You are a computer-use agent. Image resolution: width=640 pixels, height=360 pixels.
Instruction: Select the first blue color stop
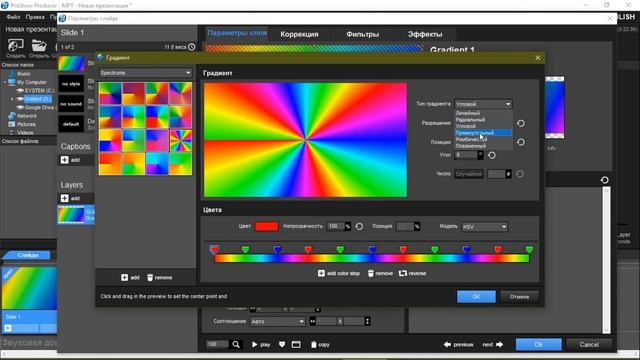pos(277,249)
